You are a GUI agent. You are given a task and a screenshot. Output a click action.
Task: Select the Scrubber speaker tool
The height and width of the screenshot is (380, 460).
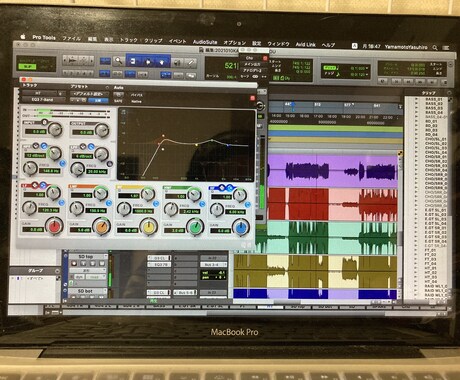(177, 62)
